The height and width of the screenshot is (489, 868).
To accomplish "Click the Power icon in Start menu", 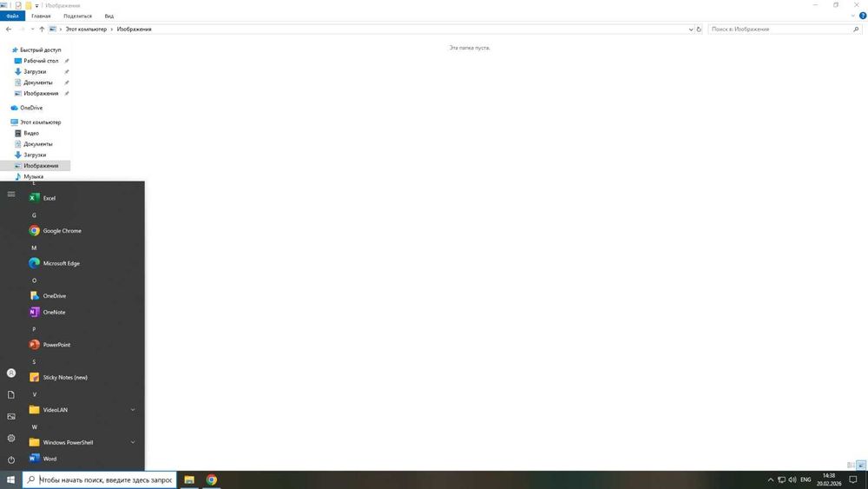I will coord(11,459).
